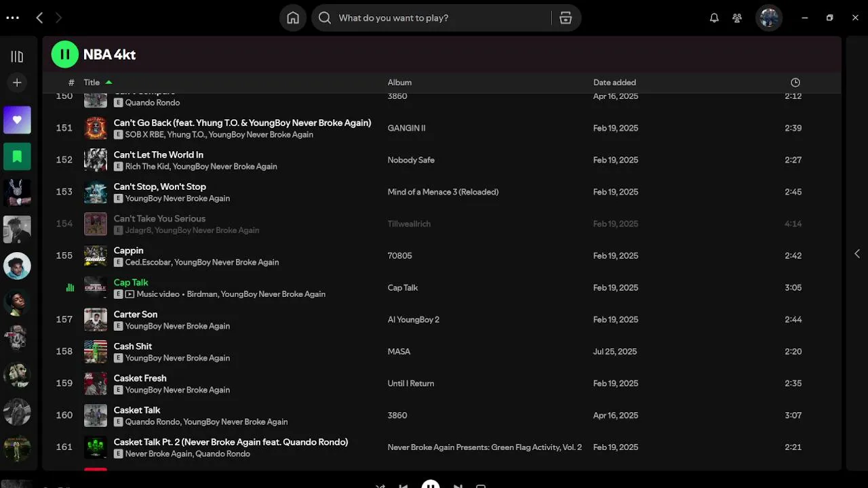Click the search magnifier icon
This screenshot has height=488, width=868.
(325, 18)
